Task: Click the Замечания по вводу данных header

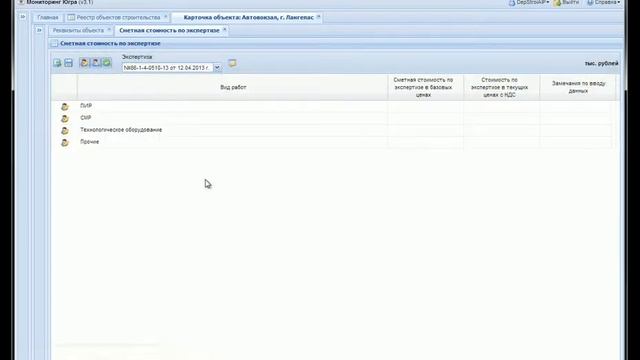Action: (578, 87)
